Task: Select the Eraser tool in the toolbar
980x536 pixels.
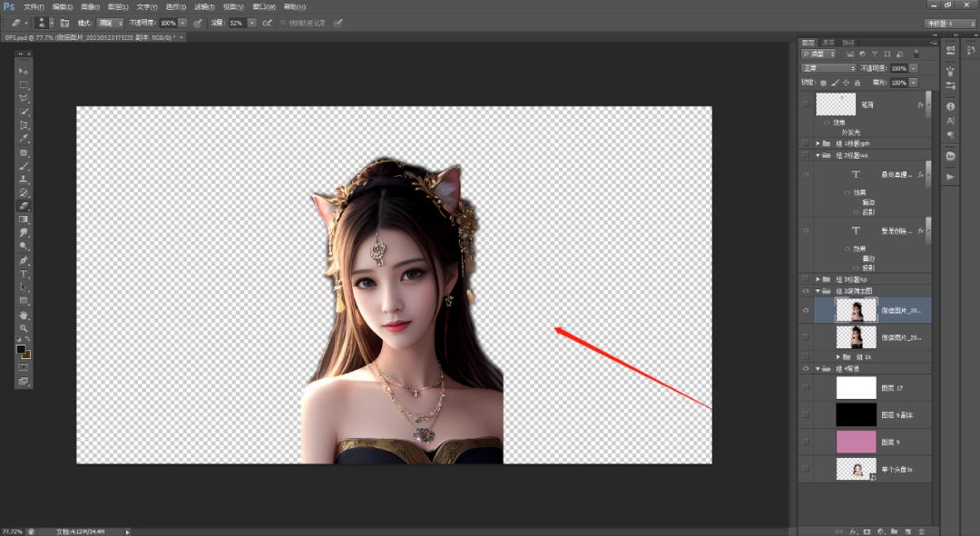Action: (x=24, y=206)
